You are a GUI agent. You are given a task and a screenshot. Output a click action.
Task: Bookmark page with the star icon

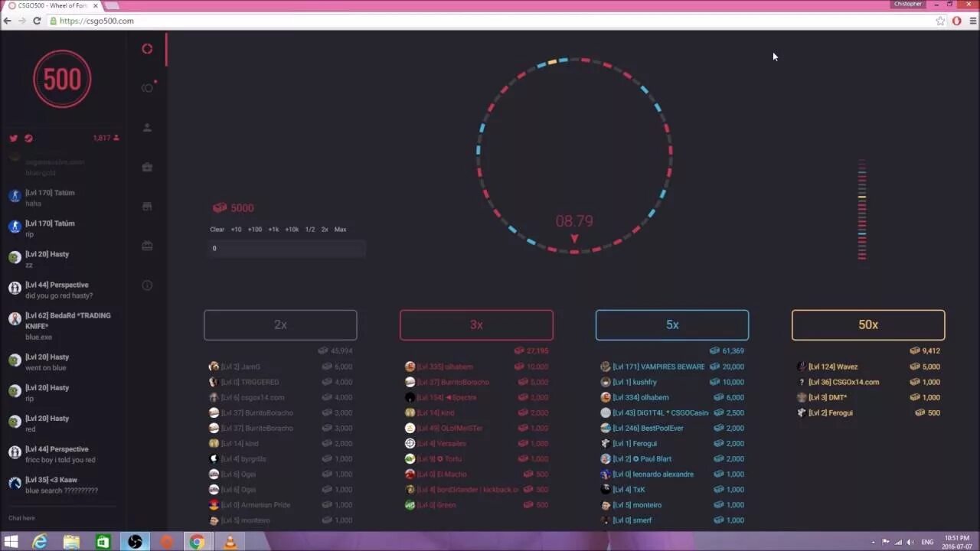(x=940, y=21)
